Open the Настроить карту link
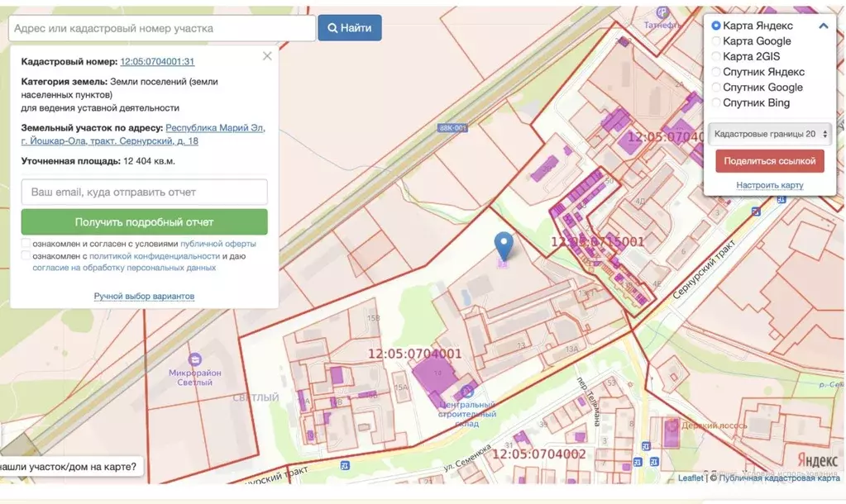Image resolution: width=846 pixels, height=504 pixels. [770, 185]
